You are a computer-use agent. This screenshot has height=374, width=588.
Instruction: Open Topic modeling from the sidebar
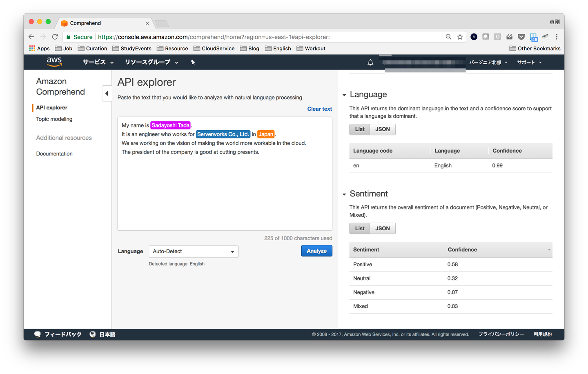54,119
